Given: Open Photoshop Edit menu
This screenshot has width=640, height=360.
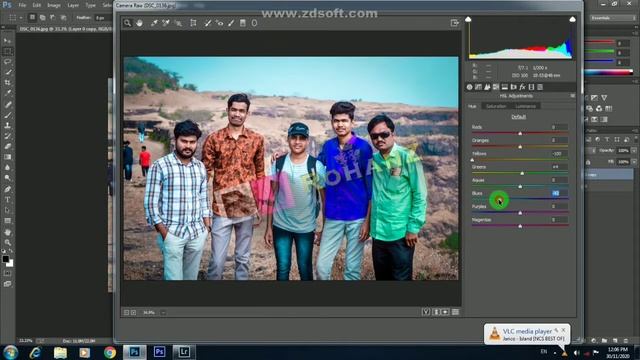Looking at the screenshot, I should [37, 5].
